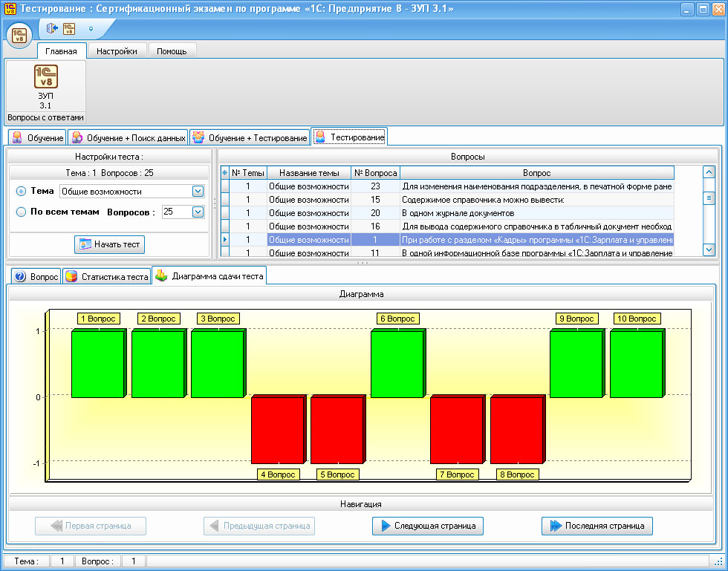The image size is (728, 571).
Task: Open the Диаграмма сдачи теста tab
Action: tap(209, 275)
